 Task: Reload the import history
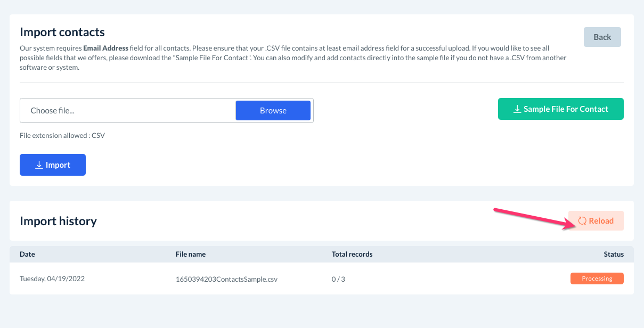click(596, 221)
